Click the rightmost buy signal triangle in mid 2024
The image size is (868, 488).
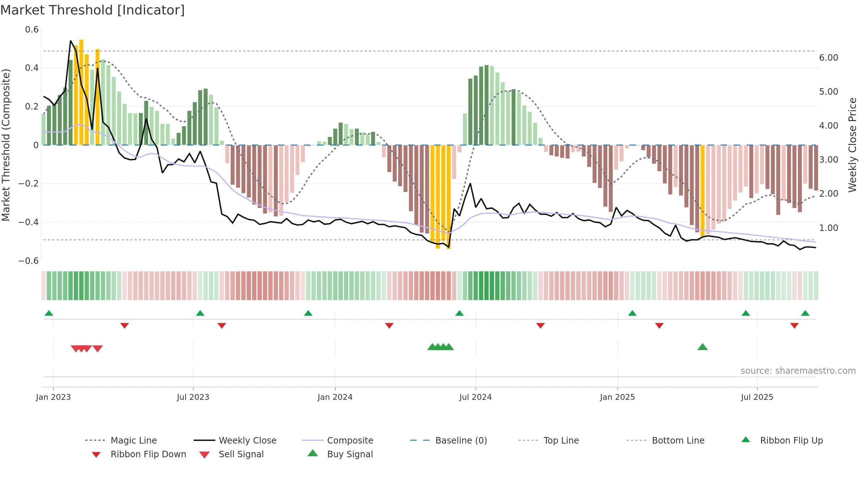pyautogui.click(x=448, y=347)
